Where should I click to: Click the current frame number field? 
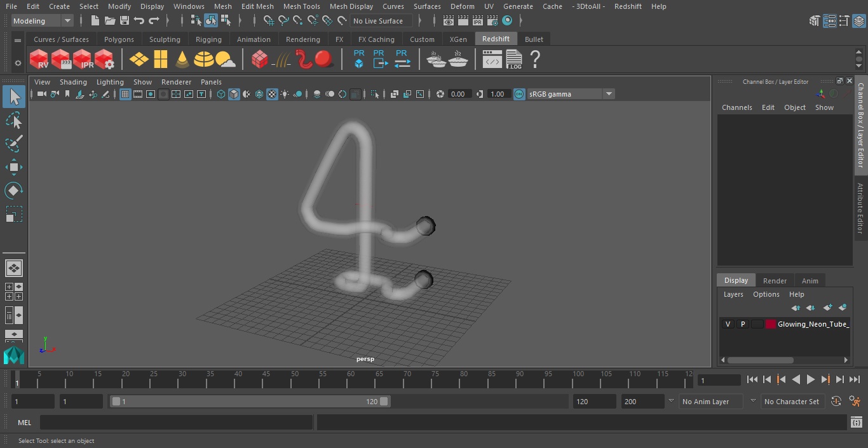(719, 381)
